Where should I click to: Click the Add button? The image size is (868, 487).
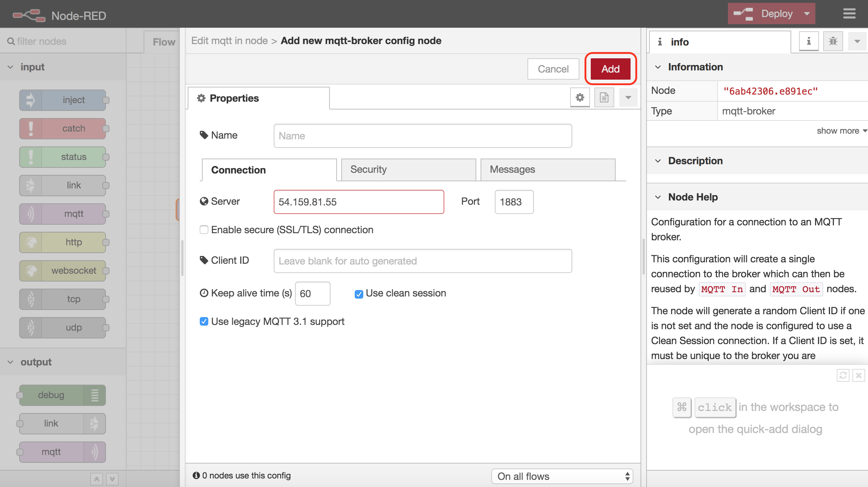click(x=610, y=69)
